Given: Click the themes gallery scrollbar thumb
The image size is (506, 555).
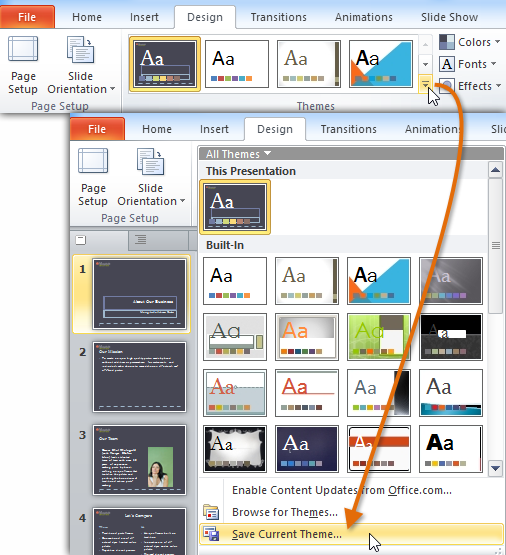Looking at the screenshot, I should (x=495, y=246).
